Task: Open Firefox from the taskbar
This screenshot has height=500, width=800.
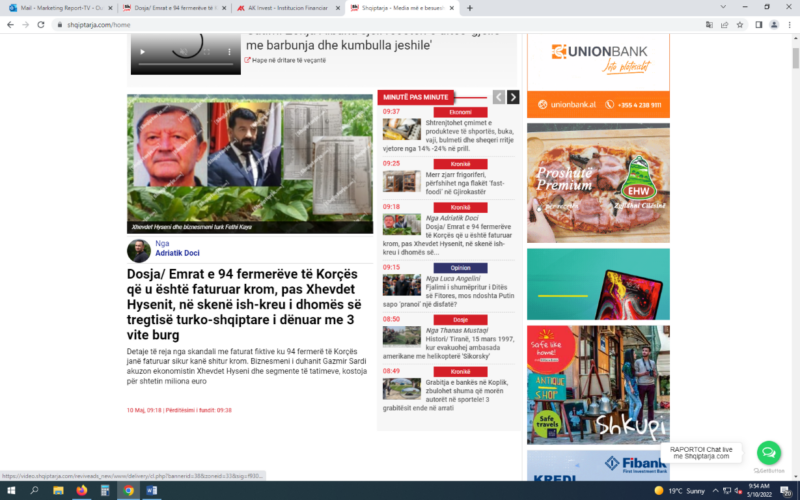Action: pyautogui.click(x=82, y=490)
